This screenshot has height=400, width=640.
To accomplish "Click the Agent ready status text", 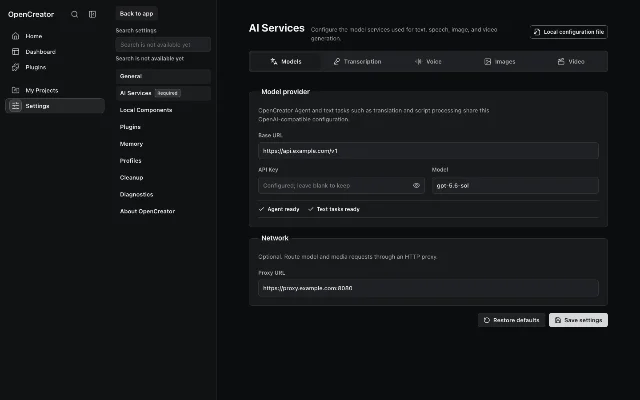I will [283, 209].
